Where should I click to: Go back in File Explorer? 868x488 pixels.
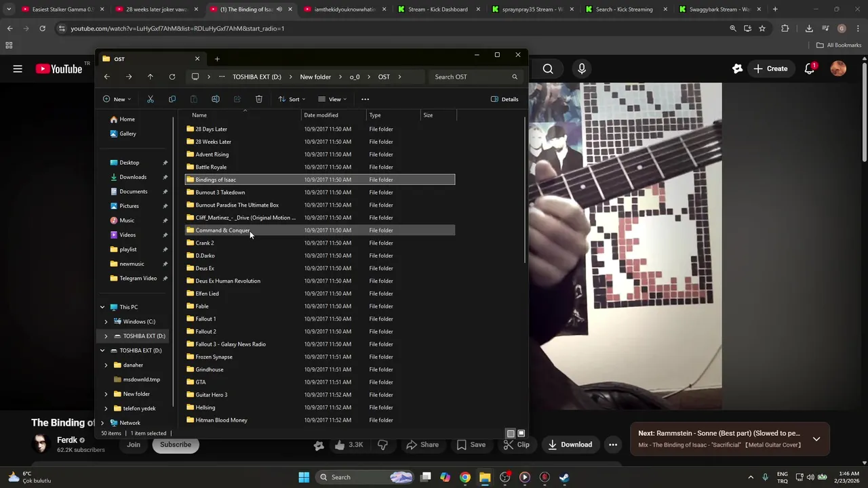click(x=106, y=77)
